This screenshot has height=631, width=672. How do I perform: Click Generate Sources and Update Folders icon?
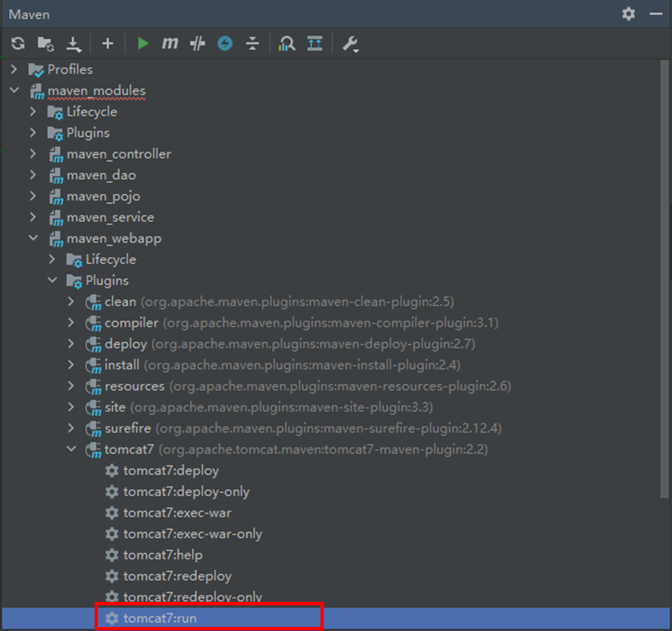point(45,43)
